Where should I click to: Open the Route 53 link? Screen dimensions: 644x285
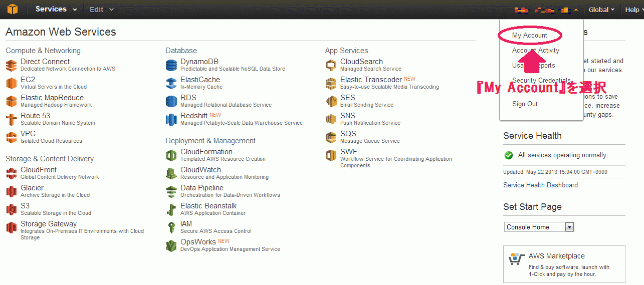(x=35, y=116)
